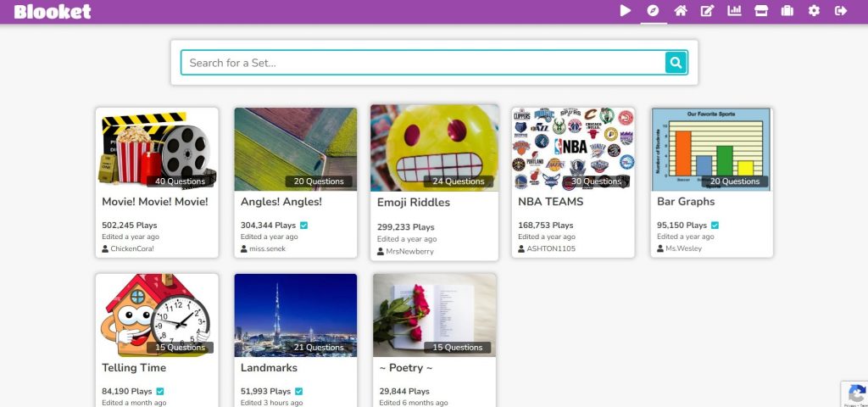Select the ~ Poetry ~ title
868x407 pixels.
tap(406, 368)
